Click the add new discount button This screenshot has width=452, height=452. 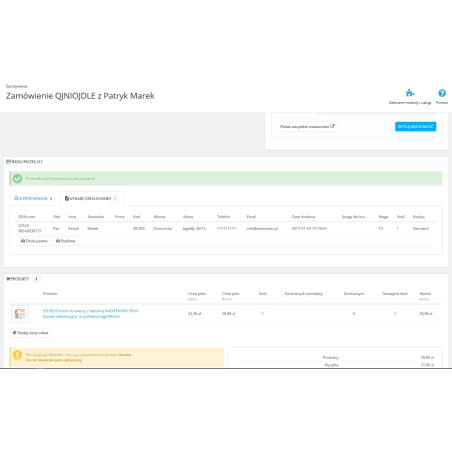click(30, 333)
